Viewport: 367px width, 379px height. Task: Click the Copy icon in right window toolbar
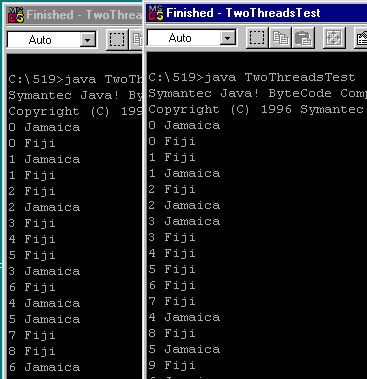[281, 38]
